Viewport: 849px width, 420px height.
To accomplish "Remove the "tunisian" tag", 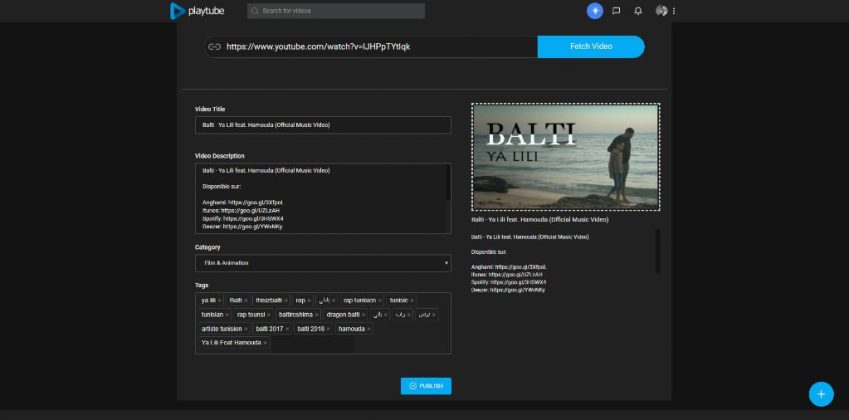I will pos(227,314).
